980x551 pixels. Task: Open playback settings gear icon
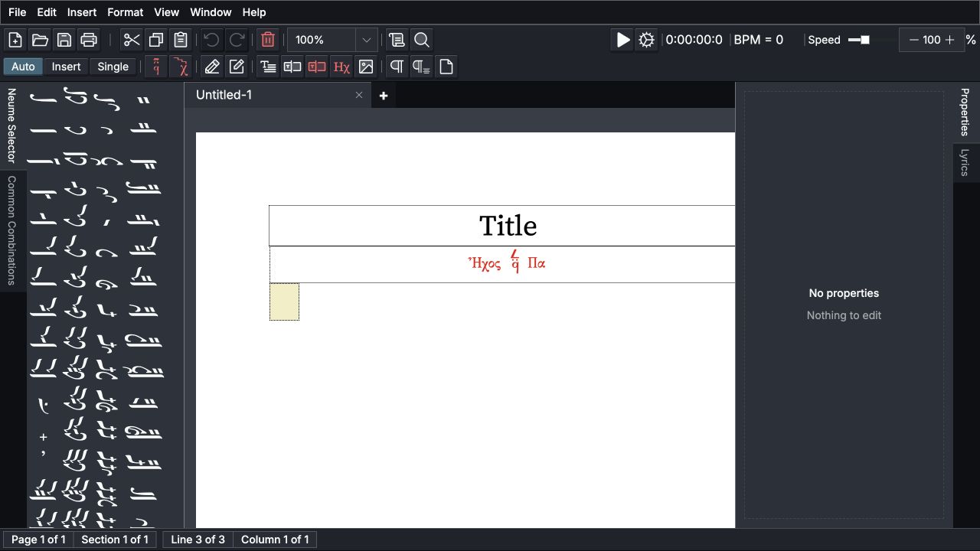coord(647,40)
